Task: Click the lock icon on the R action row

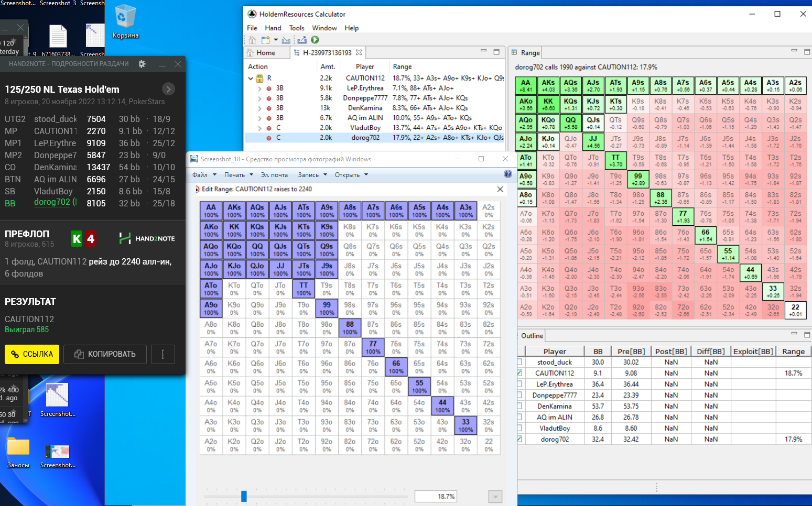Action: (x=259, y=78)
